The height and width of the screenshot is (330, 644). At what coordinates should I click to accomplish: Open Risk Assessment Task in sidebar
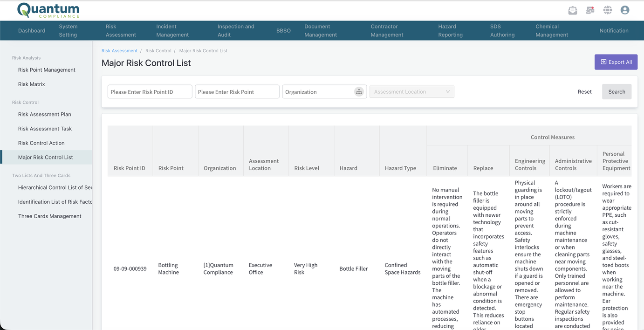(45, 129)
